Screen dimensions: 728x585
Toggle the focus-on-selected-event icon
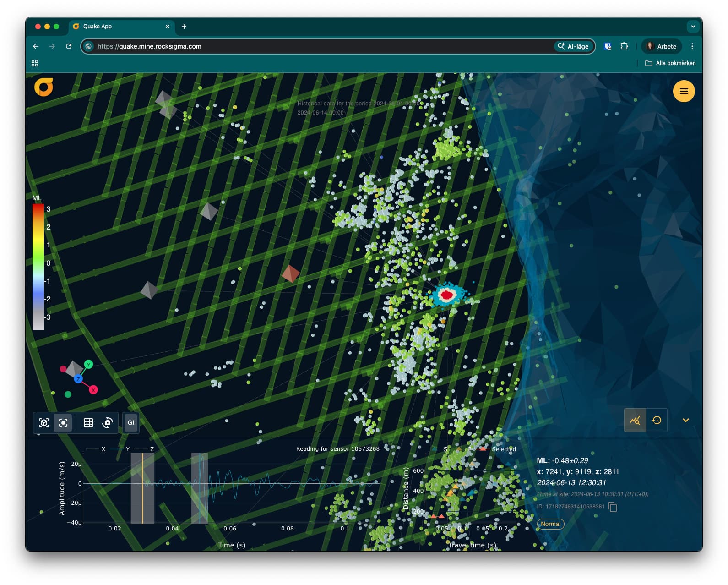point(63,422)
